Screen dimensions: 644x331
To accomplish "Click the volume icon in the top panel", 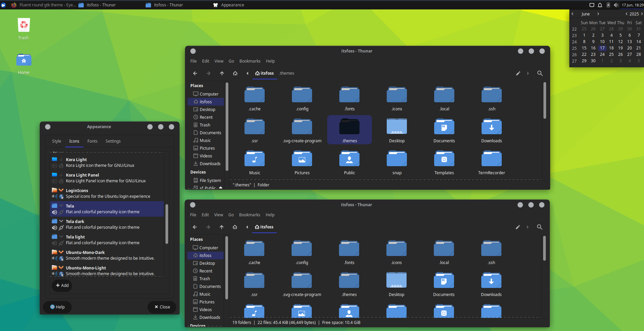I will pyautogui.click(x=616, y=5).
